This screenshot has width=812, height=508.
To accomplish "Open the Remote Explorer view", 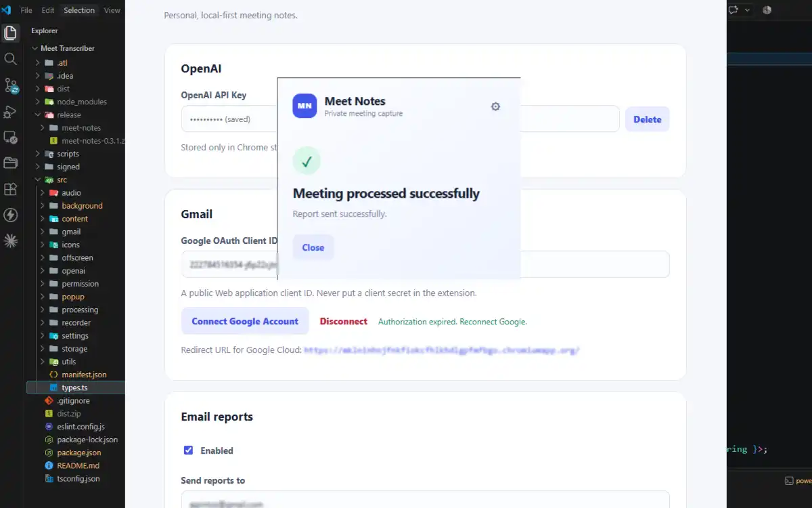I will [11, 137].
